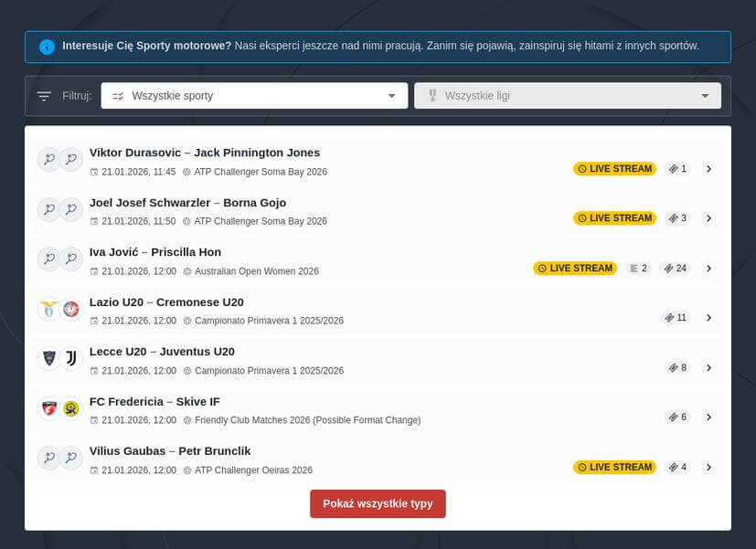Open LIVE STREAM for Iva Jović match
756x549 pixels.
(x=575, y=269)
